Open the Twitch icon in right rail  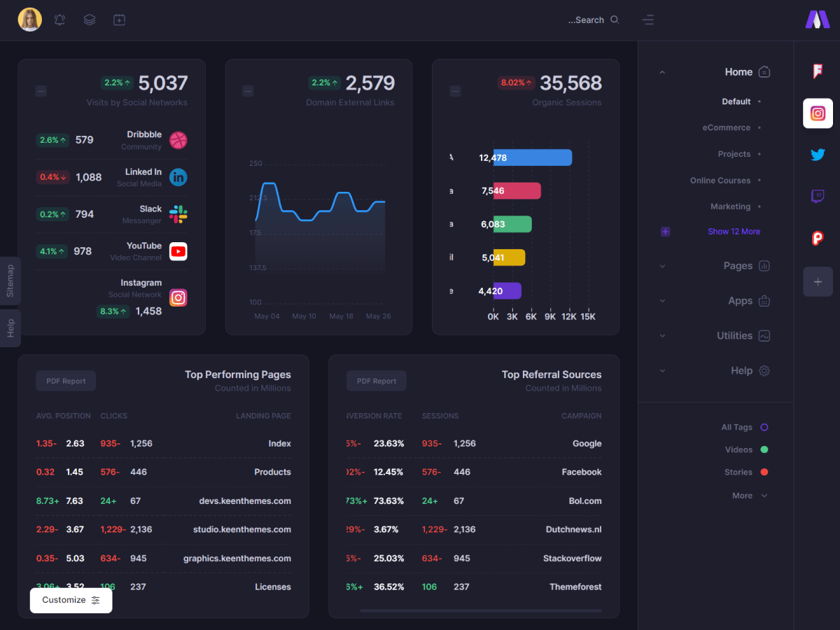(x=818, y=197)
